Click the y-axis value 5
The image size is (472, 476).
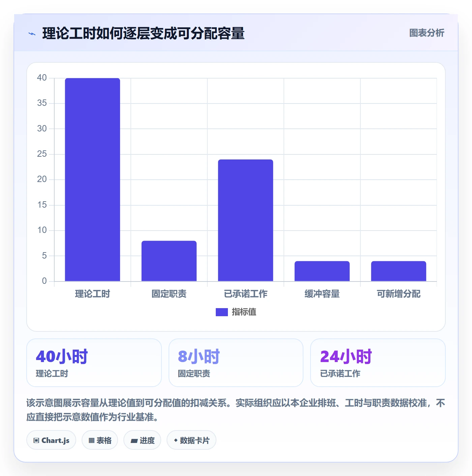point(44,256)
